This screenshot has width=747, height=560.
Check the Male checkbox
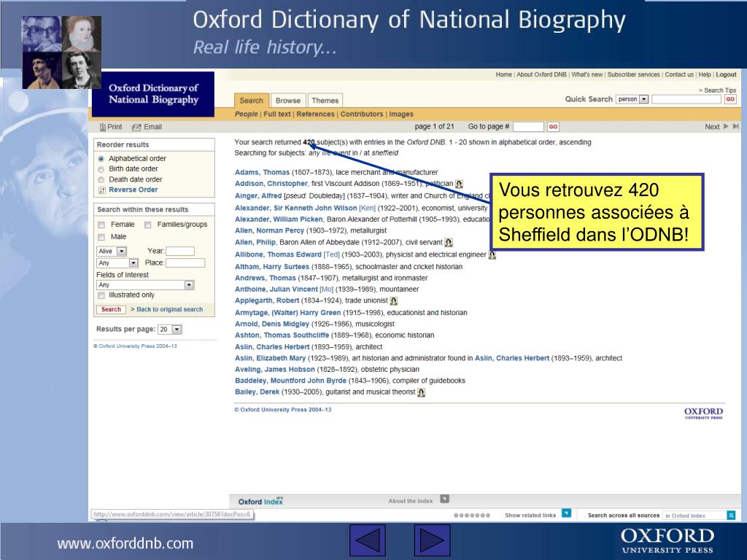[x=101, y=237]
